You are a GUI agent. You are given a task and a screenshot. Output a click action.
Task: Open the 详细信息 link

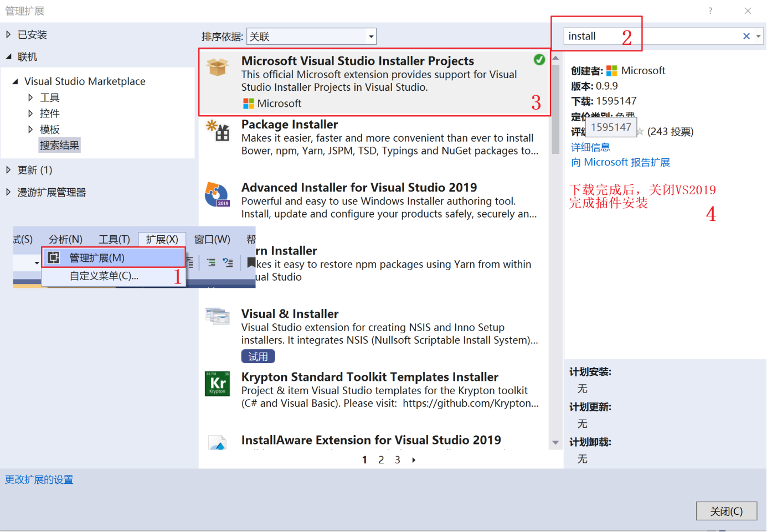tap(590, 147)
